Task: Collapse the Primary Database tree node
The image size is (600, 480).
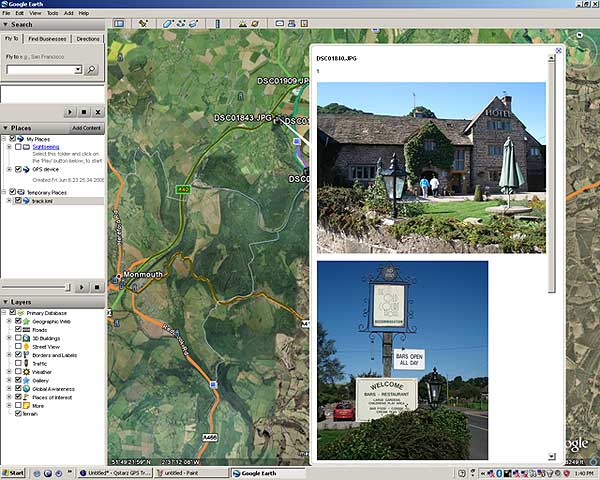Action: pyautogui.click(x=3, y=313)
